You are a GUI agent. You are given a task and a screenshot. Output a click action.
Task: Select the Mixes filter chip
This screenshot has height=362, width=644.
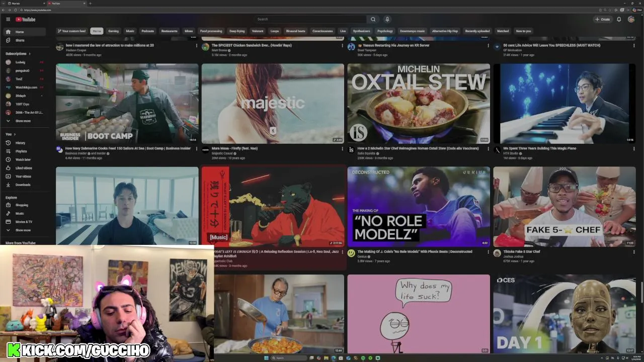pyautogui.click(x=189, y=31)
